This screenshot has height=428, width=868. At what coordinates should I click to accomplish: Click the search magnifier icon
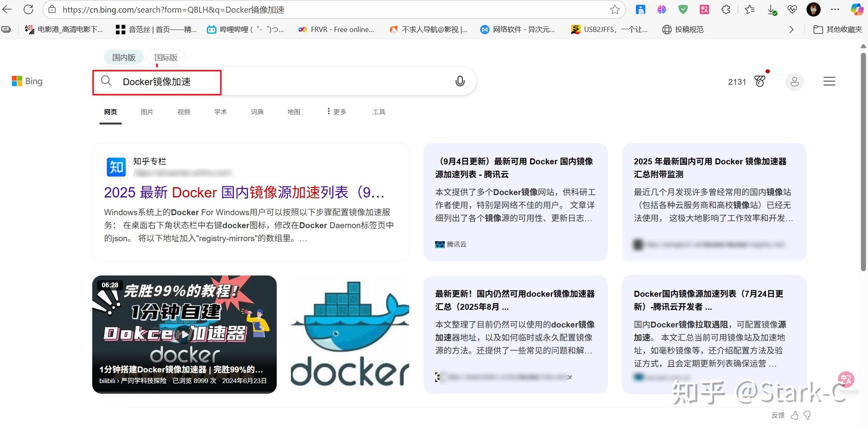pos(106,81)
